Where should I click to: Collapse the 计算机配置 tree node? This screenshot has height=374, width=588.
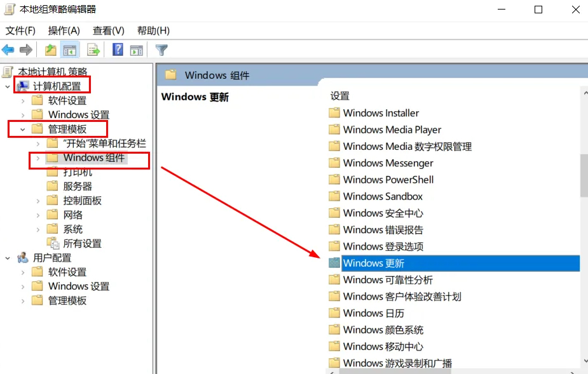(8, 86)
